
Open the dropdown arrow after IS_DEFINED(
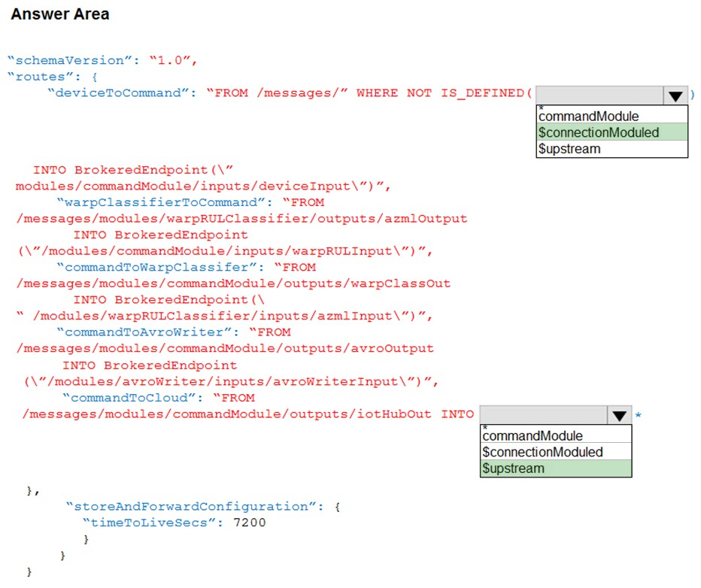[x=675, y=95]
